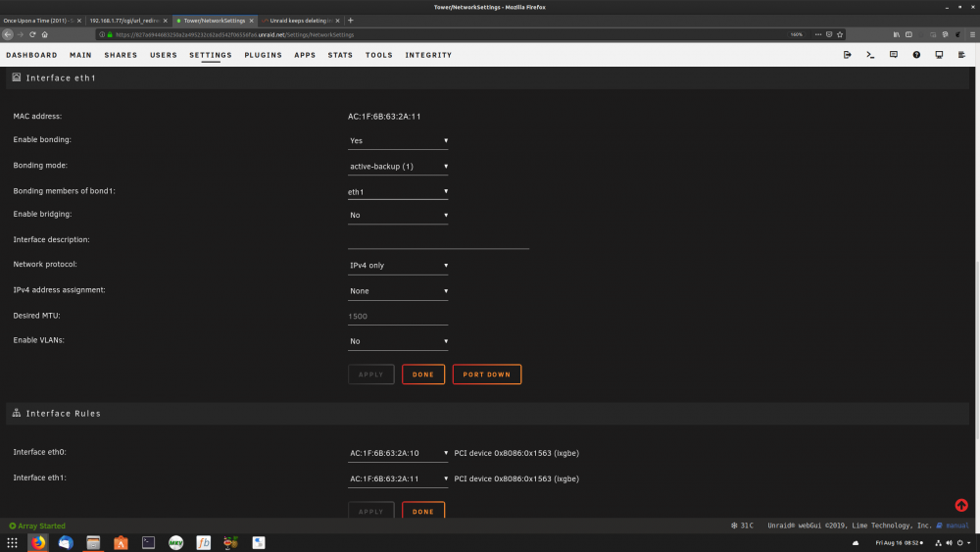Image resolution: width=980 pixels, height=552 pixels.
Task: Open the Users menu
Action: [163, 55]
